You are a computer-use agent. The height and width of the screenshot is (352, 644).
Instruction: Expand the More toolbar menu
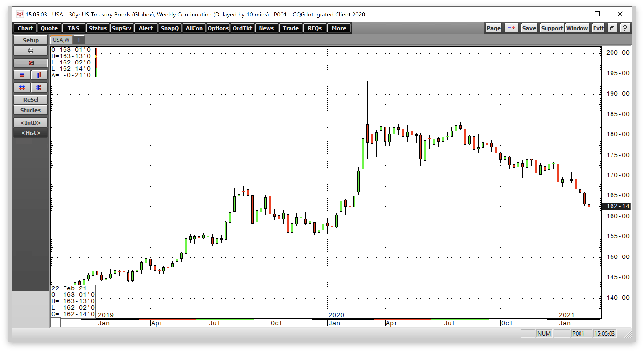(x=339, y=28)
